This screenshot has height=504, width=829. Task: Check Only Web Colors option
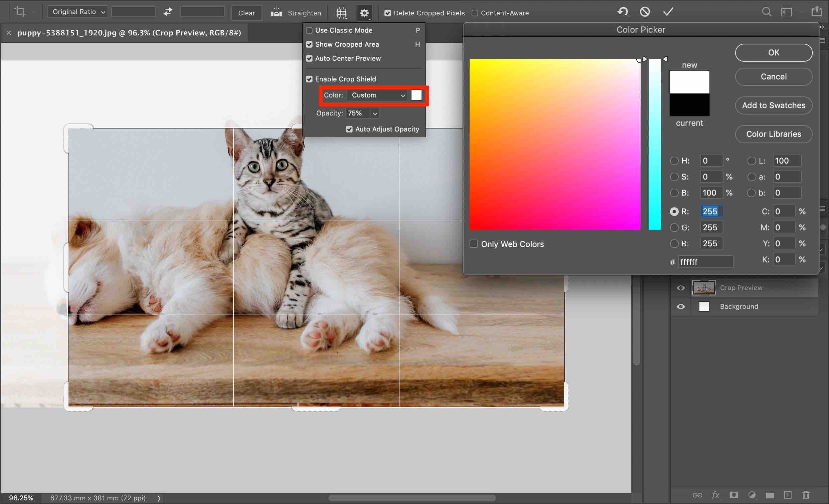[x=474, y=244]
